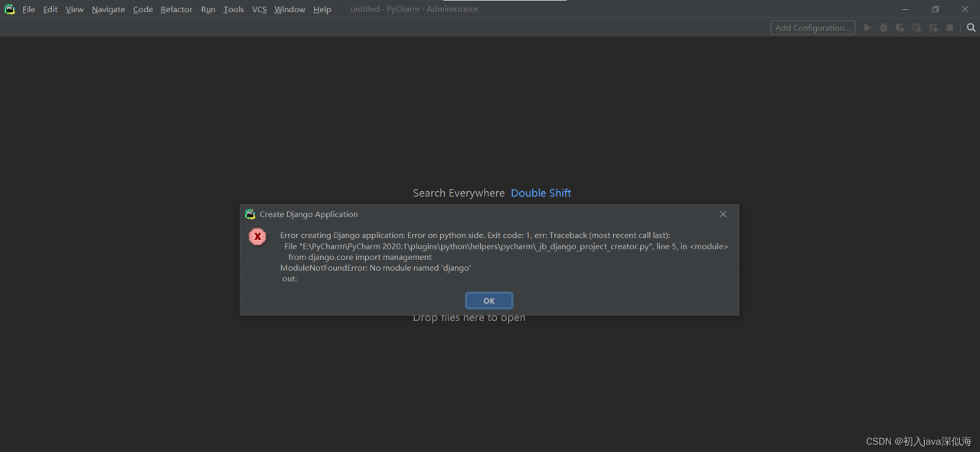980x452 pixels.
Task: Open the Run menu
Action: tap(208, 9)
